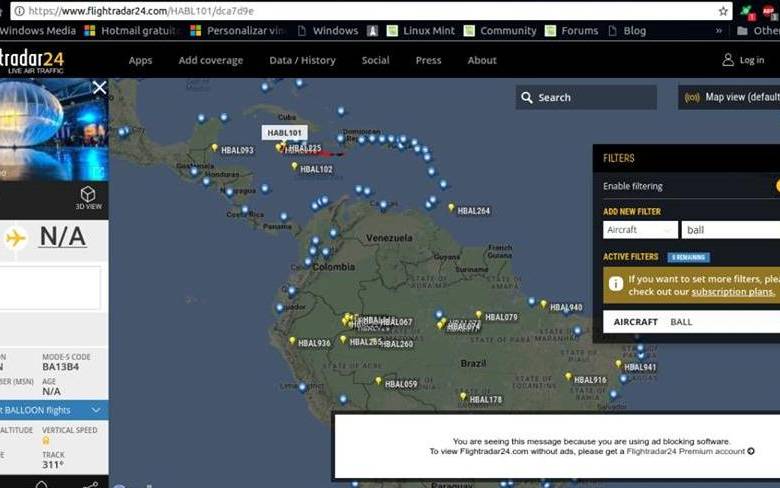This screenshot has width=780, height=488.
Task: Click the site info icon in address bar
Action: tap(19, 11)
